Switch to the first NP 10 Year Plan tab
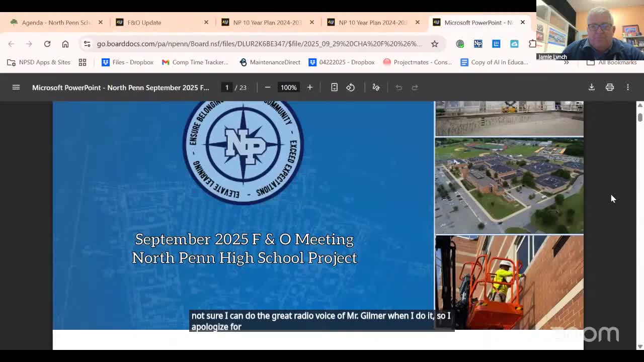The width and height of the screenshot is (644, 362). [267, 23]
